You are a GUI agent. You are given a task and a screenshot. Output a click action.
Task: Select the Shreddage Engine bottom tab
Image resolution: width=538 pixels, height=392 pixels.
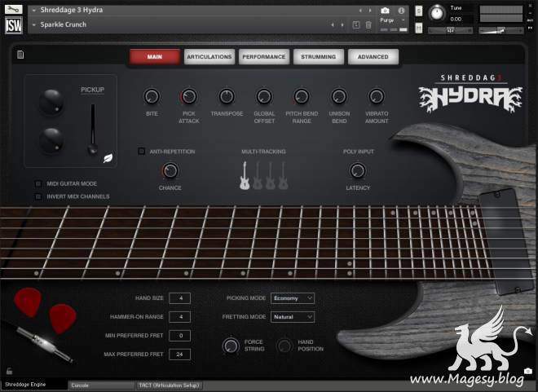point(34,385)
